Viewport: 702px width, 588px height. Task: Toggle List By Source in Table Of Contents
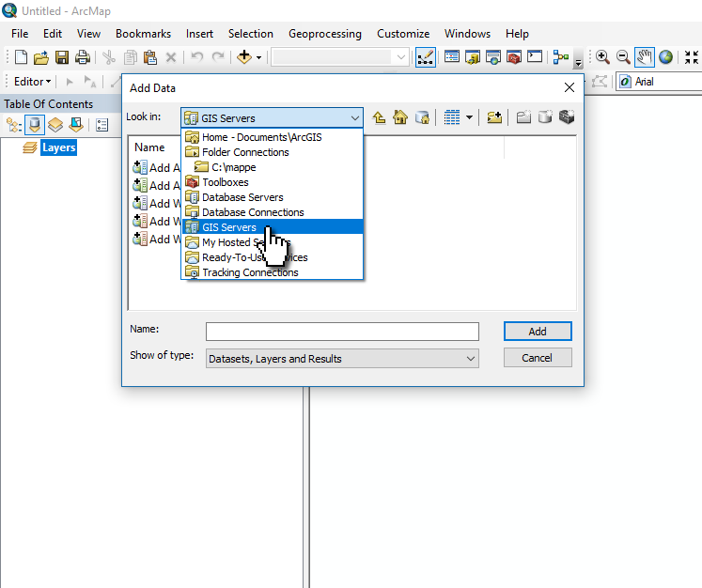tap(35, 125)
